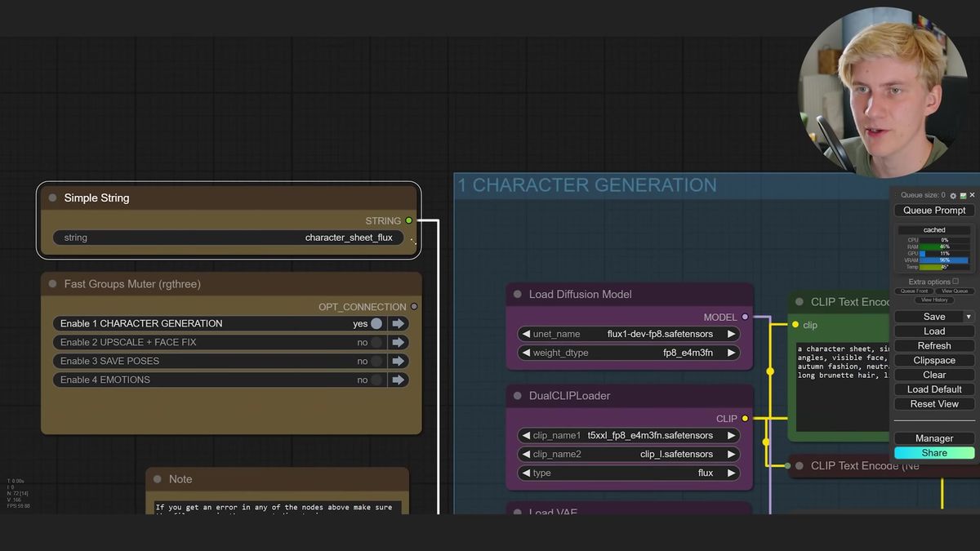Open View History
Image resolution: width=980 pixels, height=551 pixels.
934,300
